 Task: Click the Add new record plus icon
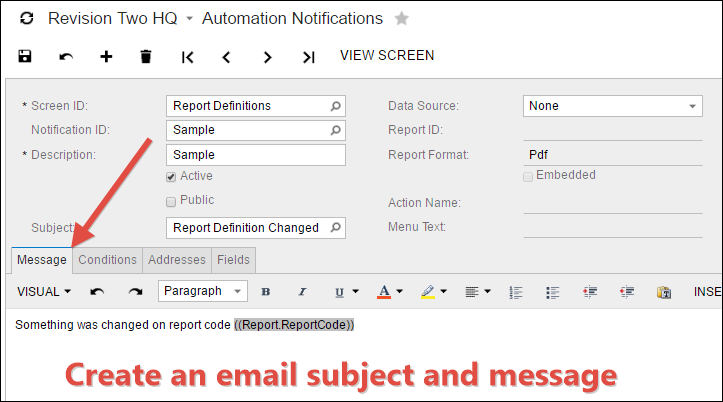(106, 57)
